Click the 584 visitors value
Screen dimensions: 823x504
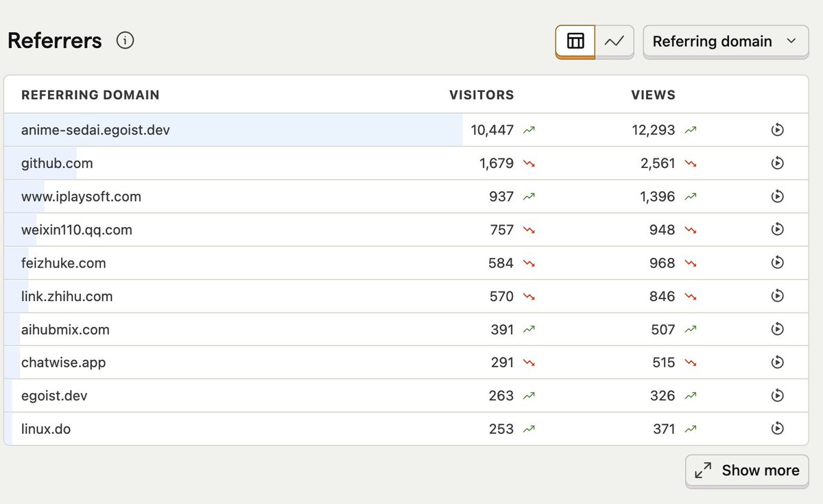click(x=501, y=263)
